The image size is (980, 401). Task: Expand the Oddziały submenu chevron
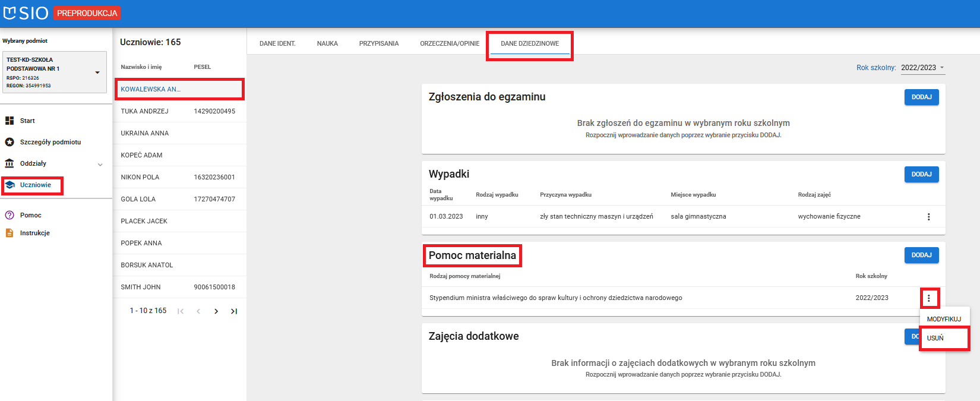100,165
